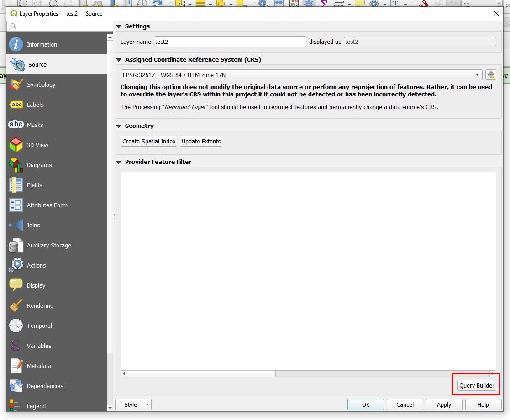This screenshot has width=510, height=420.
Task: Click the Layer name input field
Action: pos(230,42)
